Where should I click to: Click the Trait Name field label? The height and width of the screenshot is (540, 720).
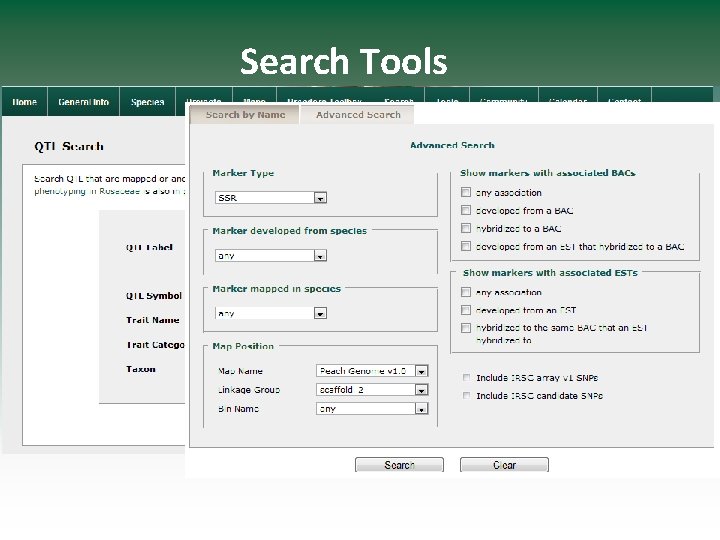pos(152,320)
